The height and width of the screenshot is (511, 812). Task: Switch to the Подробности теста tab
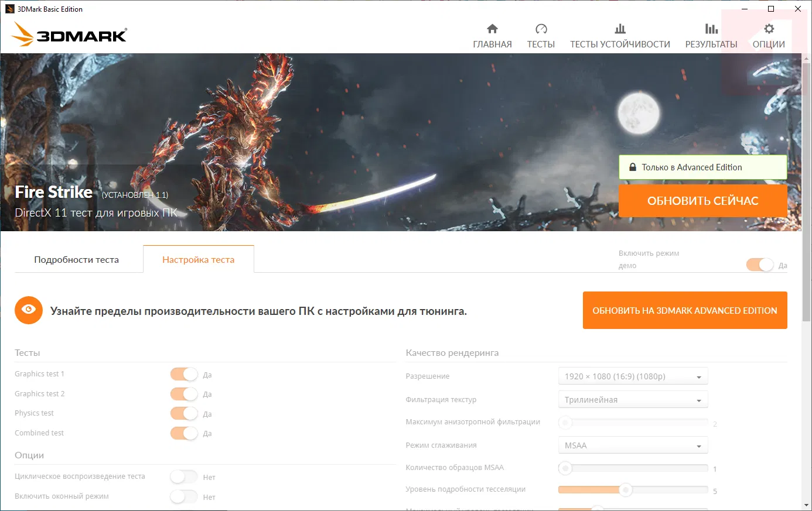pos(76,259)
